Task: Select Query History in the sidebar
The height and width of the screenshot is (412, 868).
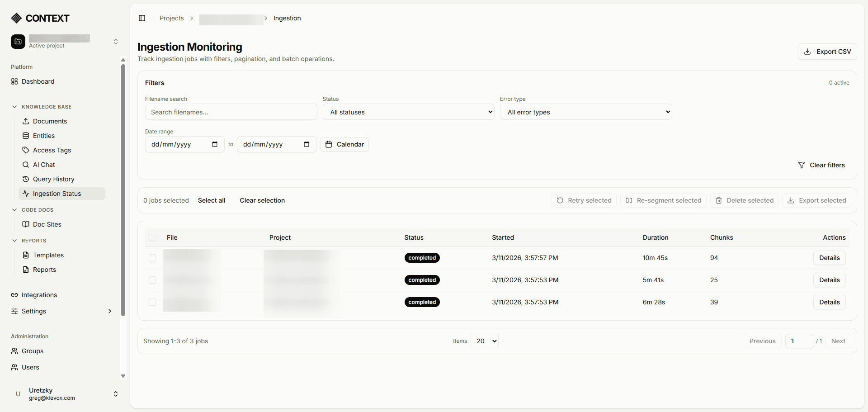Action: tap(53, 179)
